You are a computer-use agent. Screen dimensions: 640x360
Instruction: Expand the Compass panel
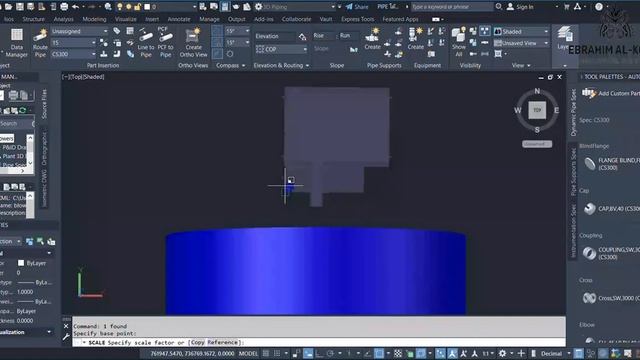[x=231, y=65]
